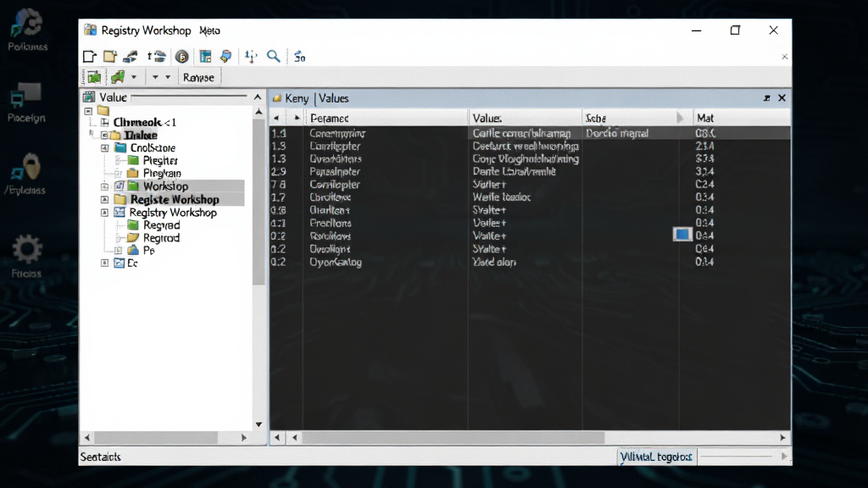Open dropdown arrow next to green arrow icon
The width and height of the screenshot is (868, 488).
pyautogui.click(x=133, y=77)
